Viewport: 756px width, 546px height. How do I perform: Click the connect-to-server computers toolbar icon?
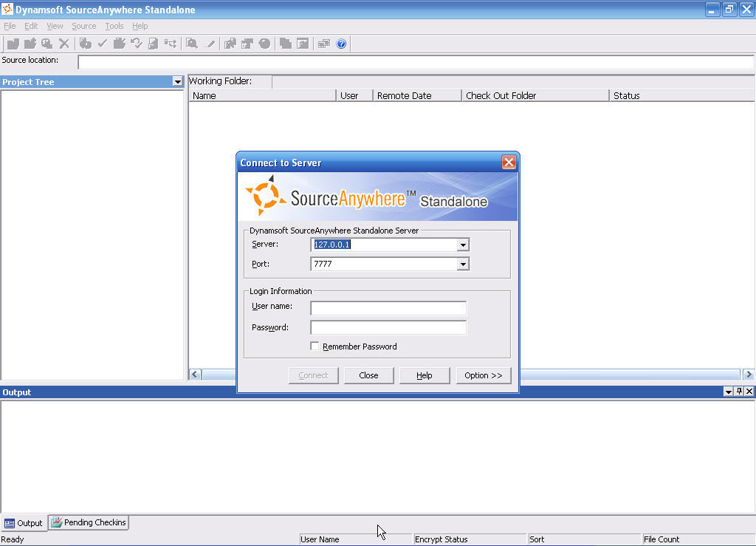pos(324,44)
